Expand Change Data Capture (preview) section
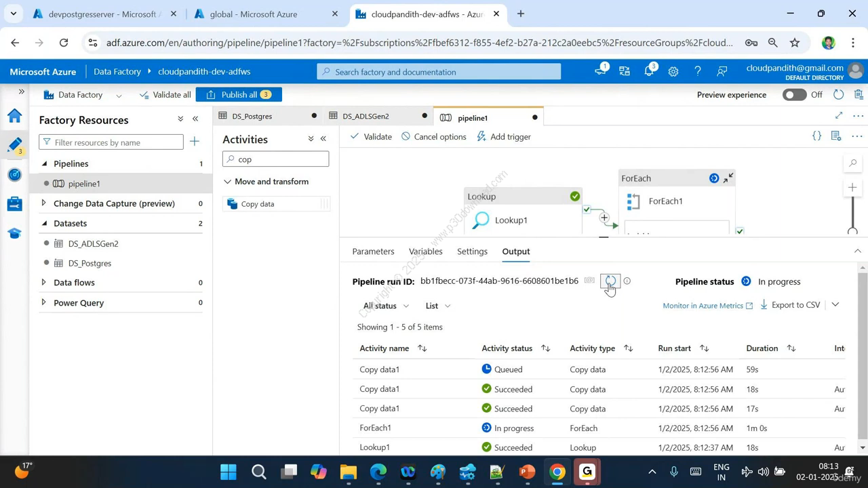The height and width of the screenshot is (488, 868). 44,203
